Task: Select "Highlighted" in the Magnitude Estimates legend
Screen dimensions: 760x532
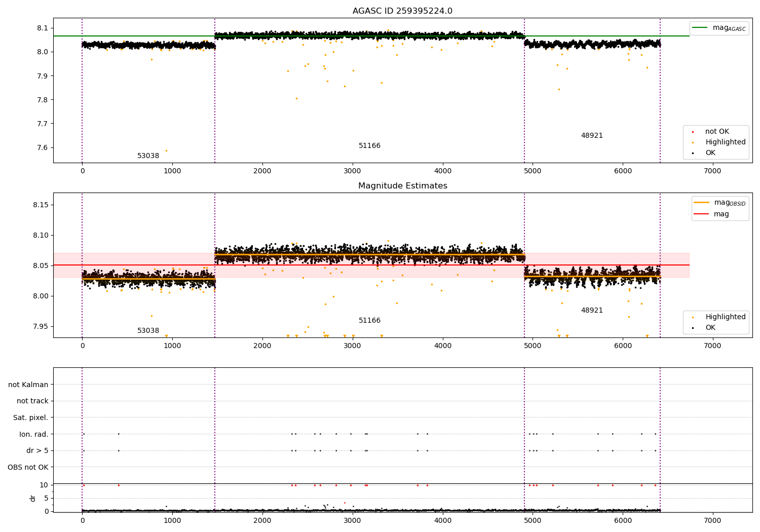Action: pyautogui.click(x=719, y=317)
